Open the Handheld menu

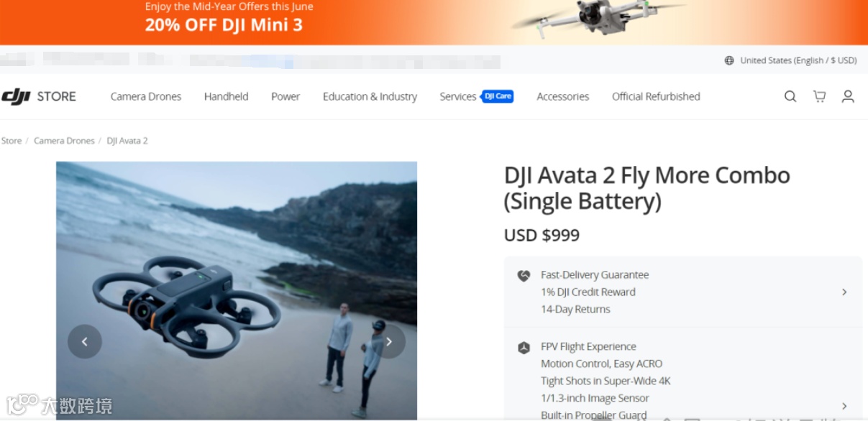[227, 96]
